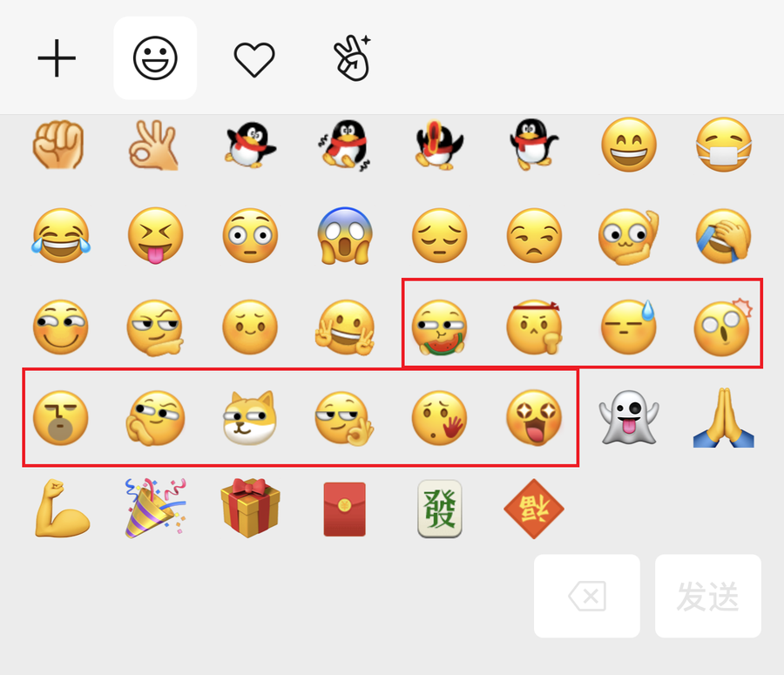Pick the red Fu blessing emoji
The image size is (784, 675).
pyautogui.click(x=534, y=509)
